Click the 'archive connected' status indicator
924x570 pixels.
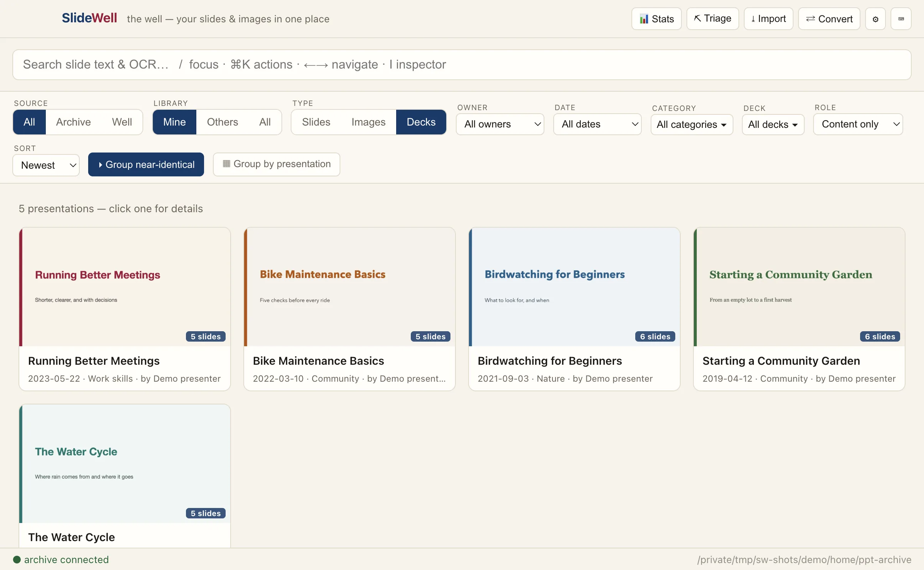pyautogui.click(x=61, y=560)
